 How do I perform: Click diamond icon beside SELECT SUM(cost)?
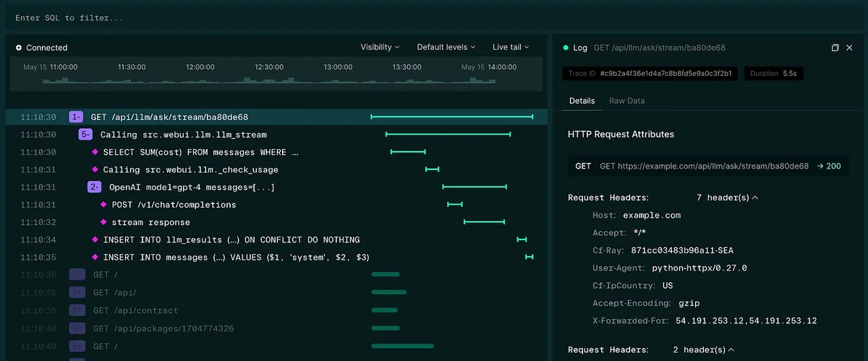click(95, 152)
